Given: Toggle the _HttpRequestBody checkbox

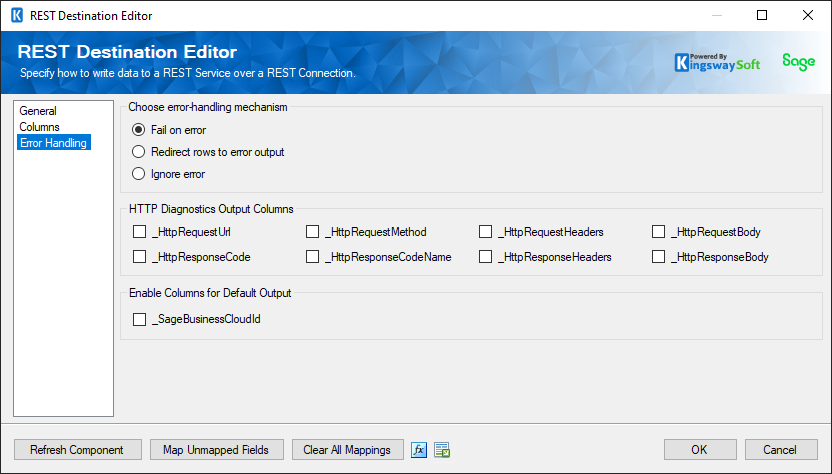Looking at the screenshot, I should pos(658,232).
